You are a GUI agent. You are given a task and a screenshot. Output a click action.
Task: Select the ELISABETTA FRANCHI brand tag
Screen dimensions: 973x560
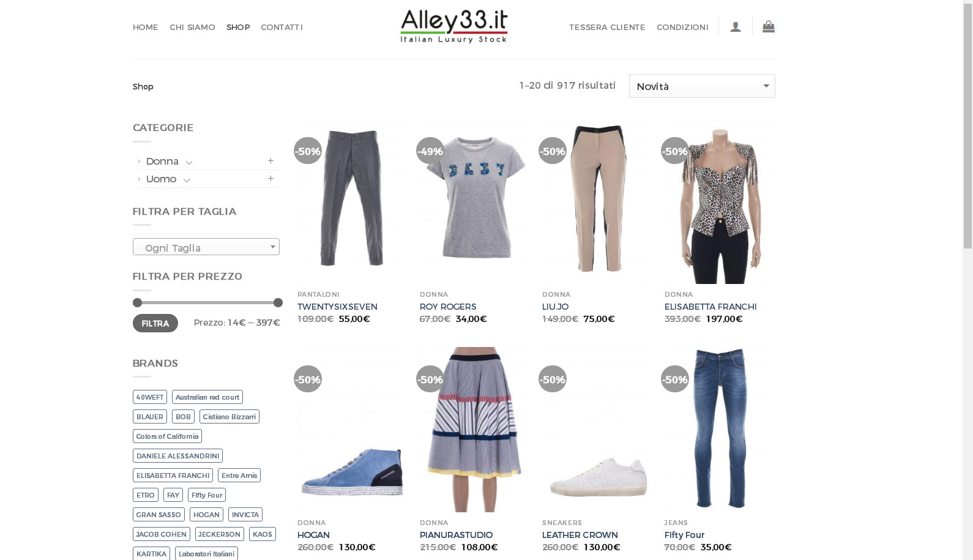[173, 476]
